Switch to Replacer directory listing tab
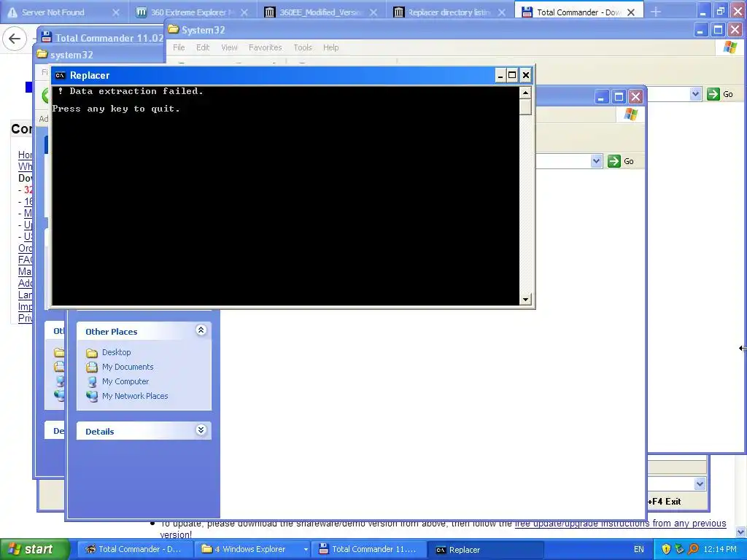This screenshot has width=747, height=560. click(449, 12)
